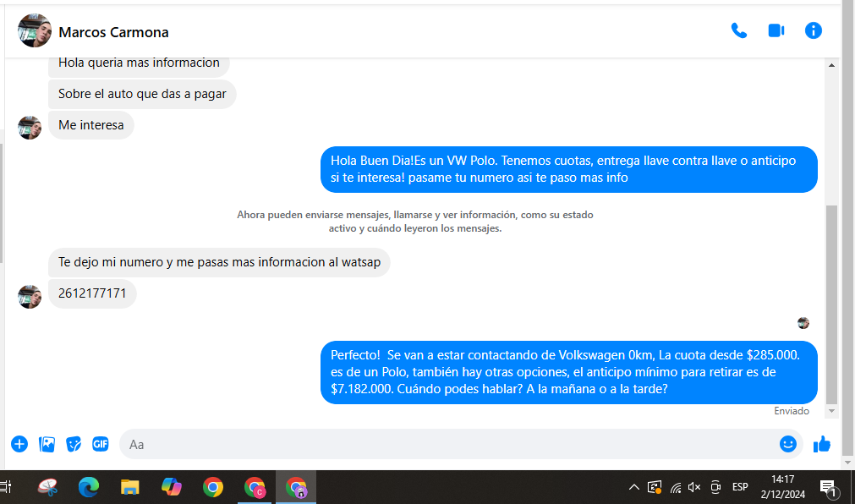Screen dimensions: 855x504
Task: Open File Explorer from taskbar
Action: 129,486
